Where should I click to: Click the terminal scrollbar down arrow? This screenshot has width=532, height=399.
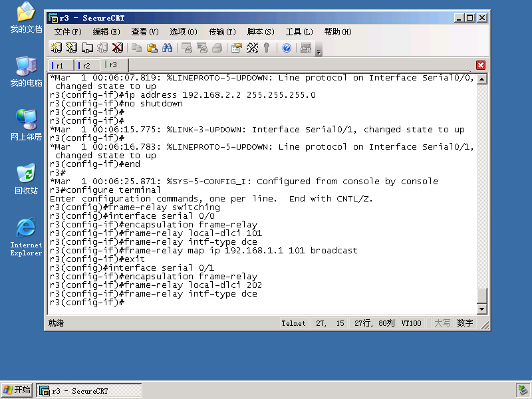pyautogui.click(x=481, y=309)
